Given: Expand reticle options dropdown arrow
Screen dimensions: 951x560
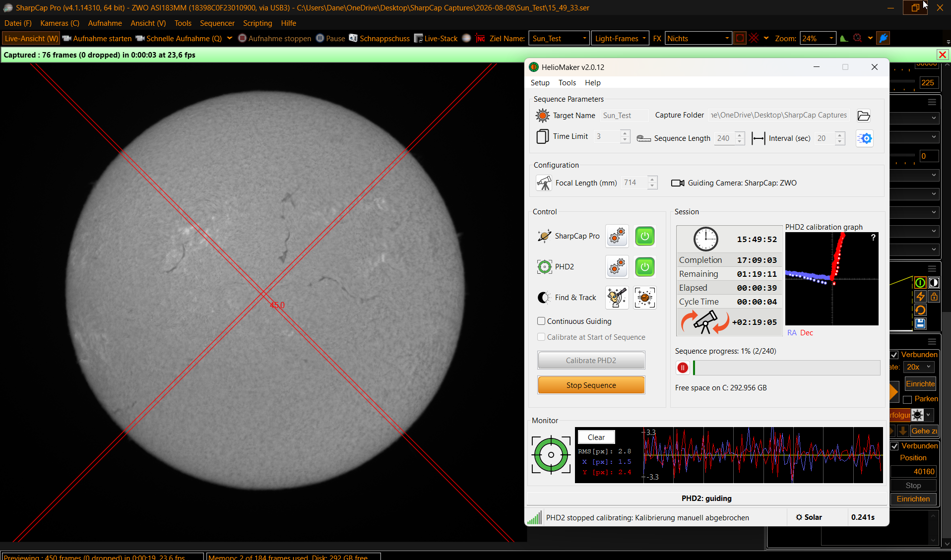Looking at the screenshot, I should pyautogui.click(x=766, y=38).
